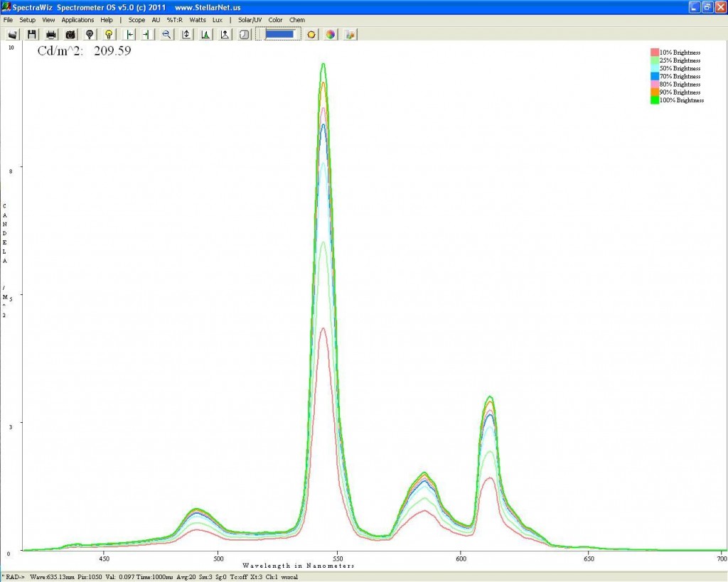
Task: Click the yellow light bulb icon
Action: click(109, 34)
